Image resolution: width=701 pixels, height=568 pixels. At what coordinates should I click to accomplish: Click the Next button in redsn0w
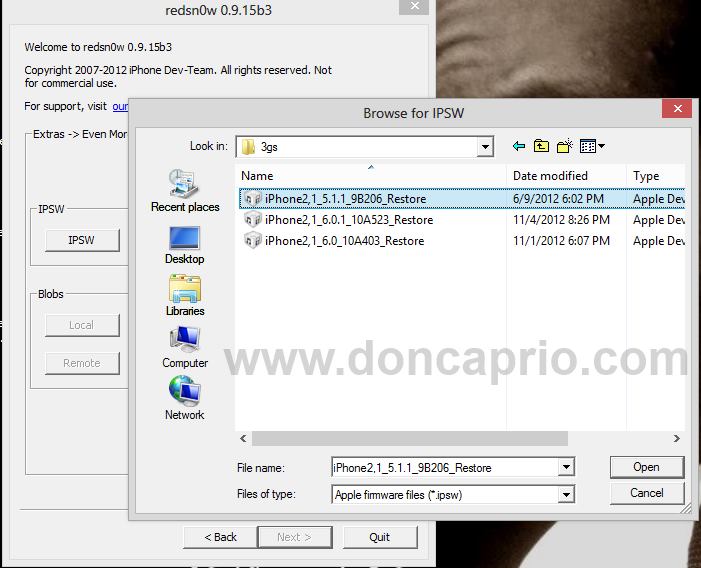[x=295, y=537]
